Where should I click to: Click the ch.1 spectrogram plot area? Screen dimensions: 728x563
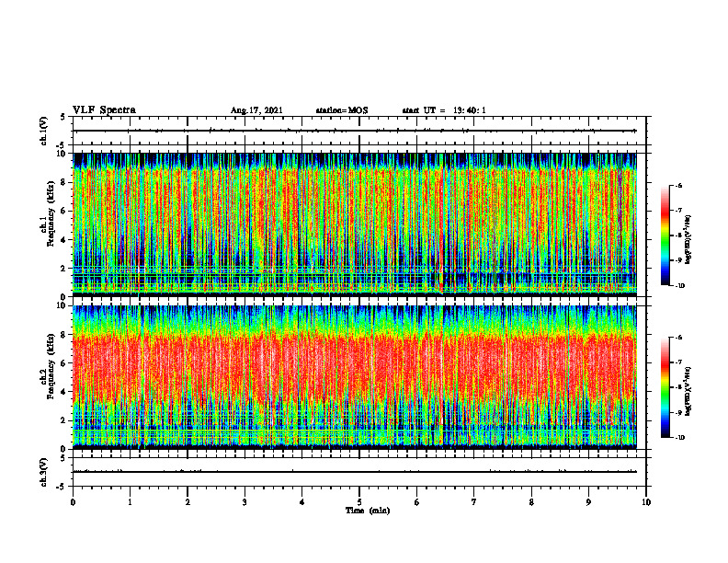[x=355, y=224]
